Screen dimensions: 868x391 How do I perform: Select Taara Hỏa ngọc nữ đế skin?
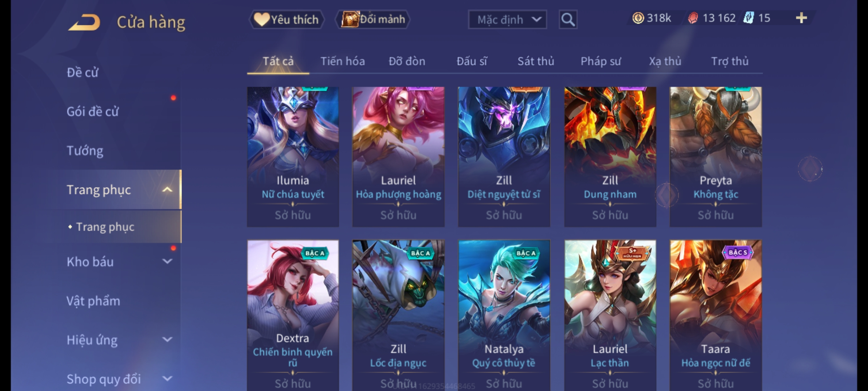click(x=716, y=315)
